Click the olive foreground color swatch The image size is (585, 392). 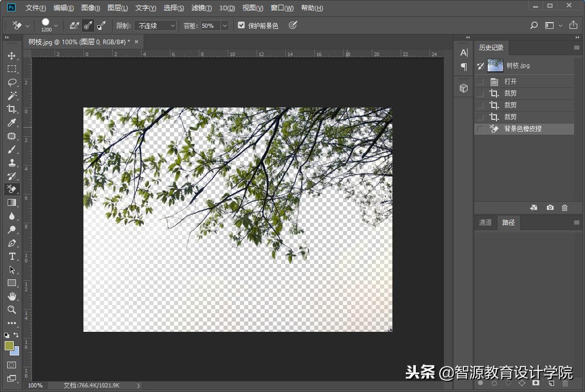(10, 346)
